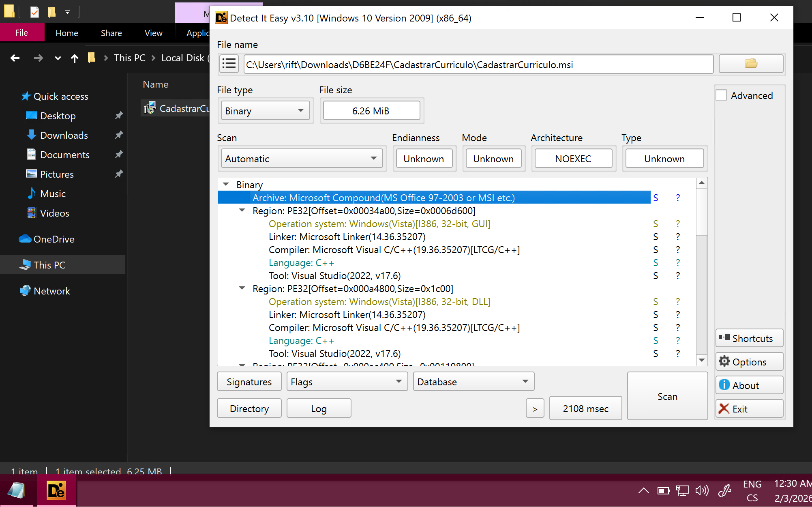Click the Detect It Easy title bar logo

(221, 18)
